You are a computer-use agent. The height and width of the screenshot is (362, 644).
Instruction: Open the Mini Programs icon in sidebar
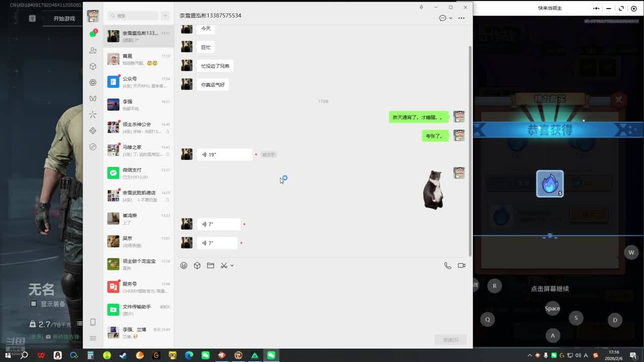pyautogui.click(x=93, y=147)
